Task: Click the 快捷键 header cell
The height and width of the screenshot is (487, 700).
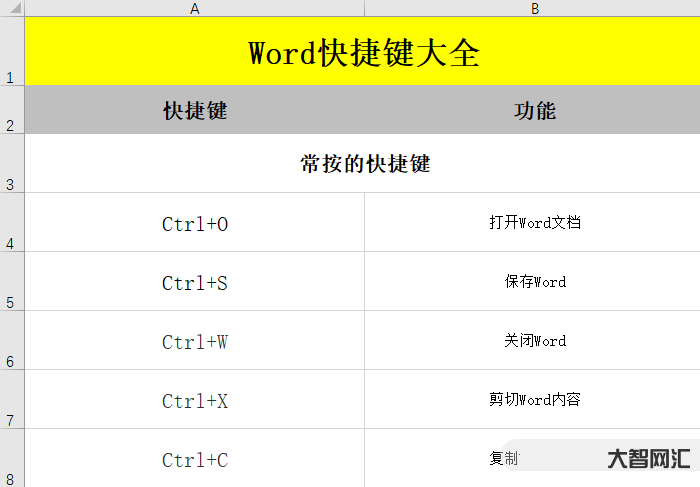Action: coord(195,111)
